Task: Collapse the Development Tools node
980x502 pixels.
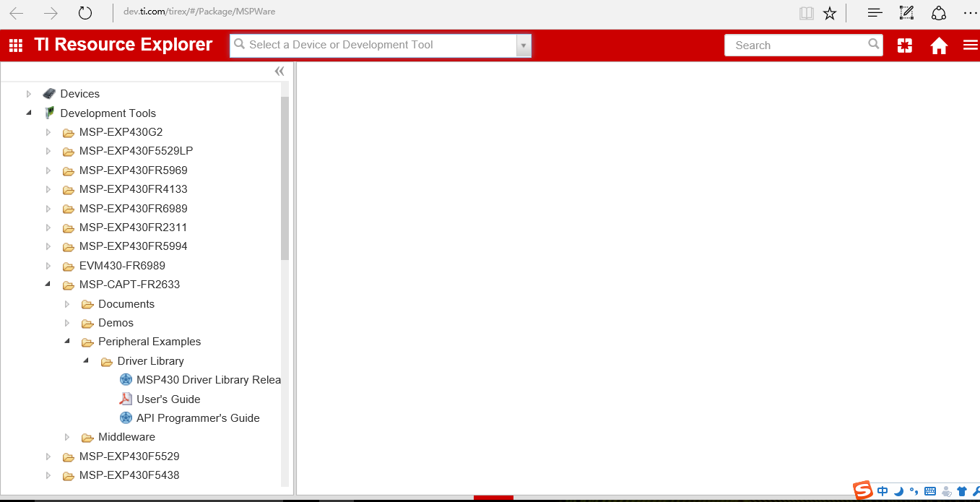Action: tap(29, 113)
